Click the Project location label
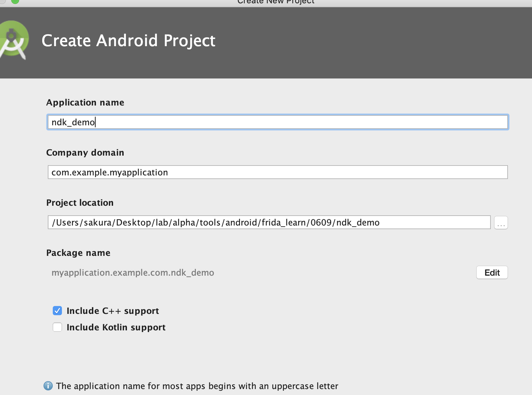The image size is (532, 395). [80, 203]
